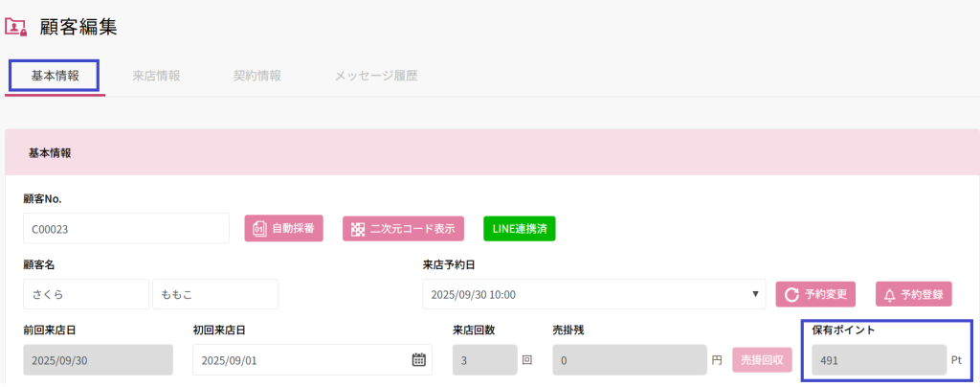View the メッセージ履歴 tab
This screenshot has height=387, width=980.
375,76
